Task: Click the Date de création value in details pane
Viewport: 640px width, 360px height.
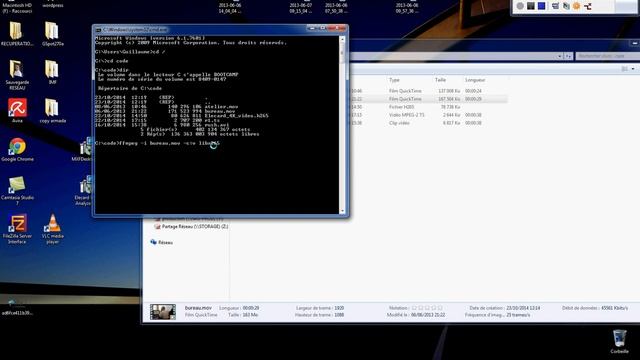Action: tap(523, 308)
